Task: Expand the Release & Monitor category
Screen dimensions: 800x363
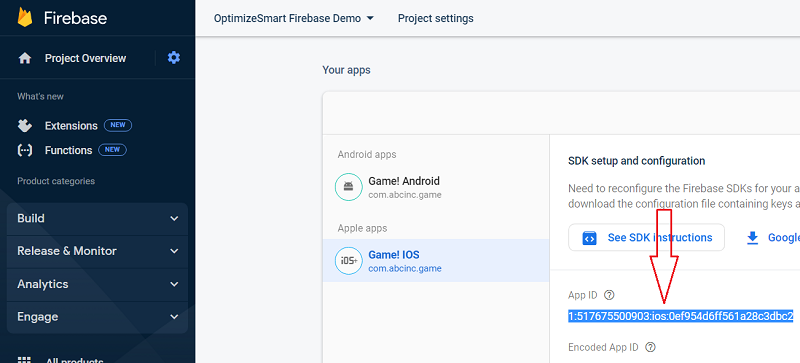Action: pyautogui.click(x=97, y=251)
